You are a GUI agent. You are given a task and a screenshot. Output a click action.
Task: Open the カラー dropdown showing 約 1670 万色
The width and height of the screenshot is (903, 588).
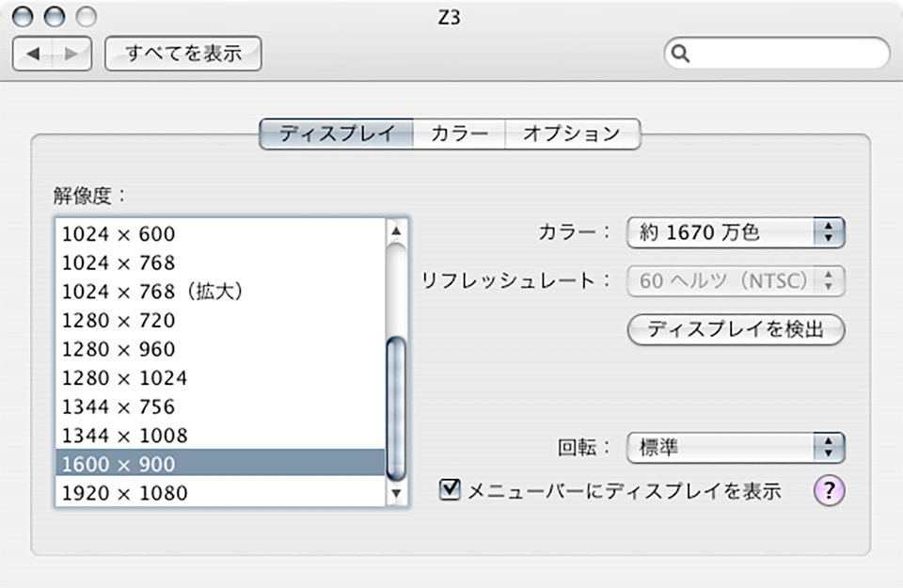point(736,232)
